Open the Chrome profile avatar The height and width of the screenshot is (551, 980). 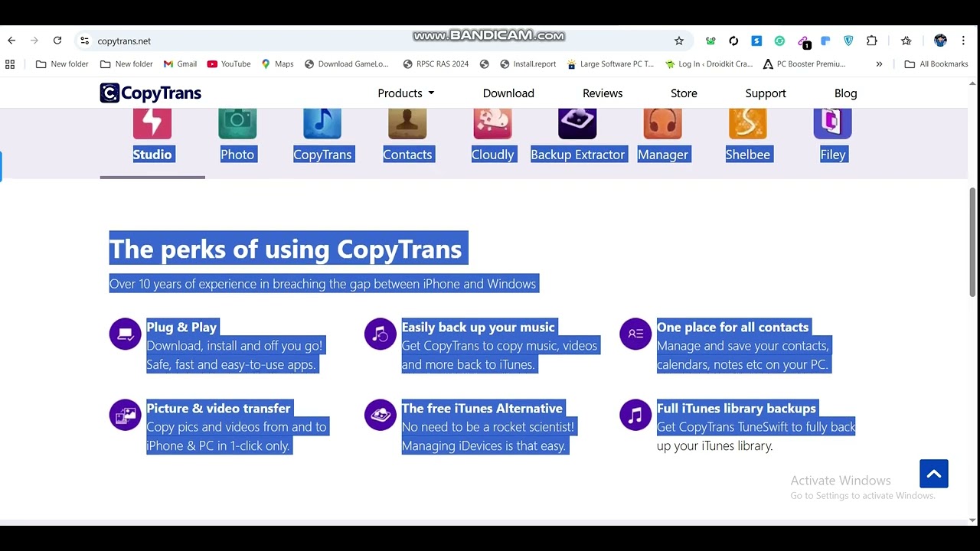click(940, 41)
